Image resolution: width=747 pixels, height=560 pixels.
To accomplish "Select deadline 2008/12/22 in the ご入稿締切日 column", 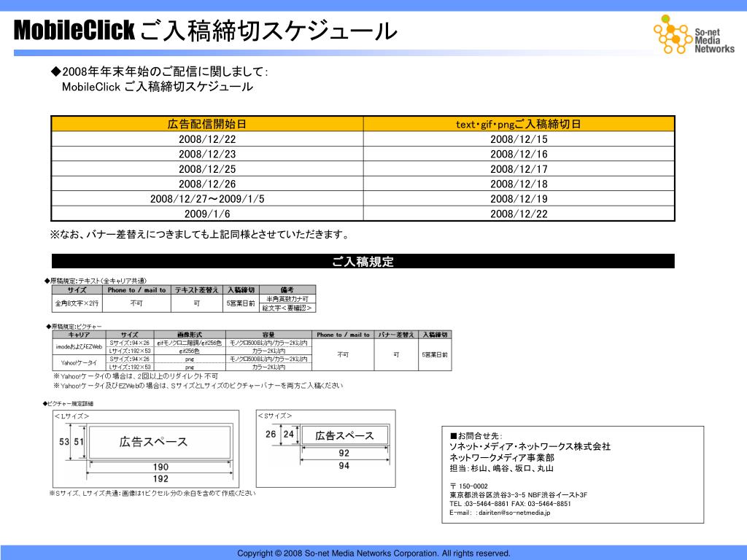I will pyautogui.click(x=519, y=214).
